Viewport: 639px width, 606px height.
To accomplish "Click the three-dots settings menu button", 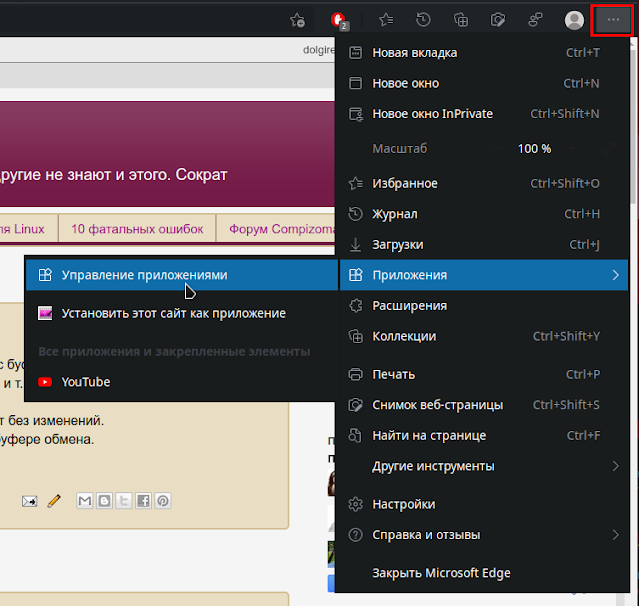I will (x=613, y=20).
